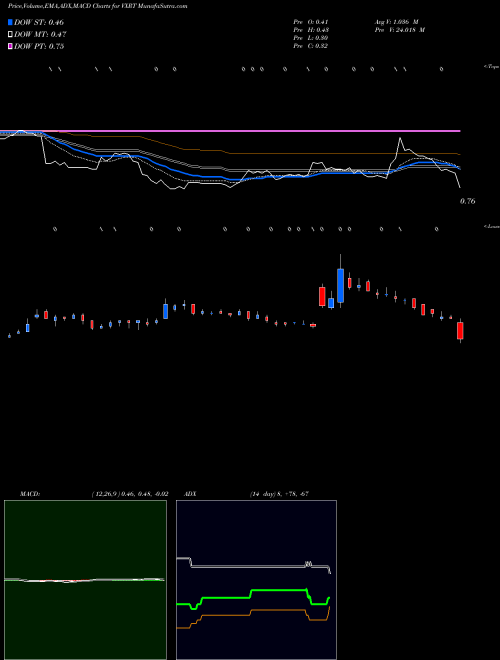Click the 'MACD:' panel heading
The image size is (500, 660).
coord(29,493)
